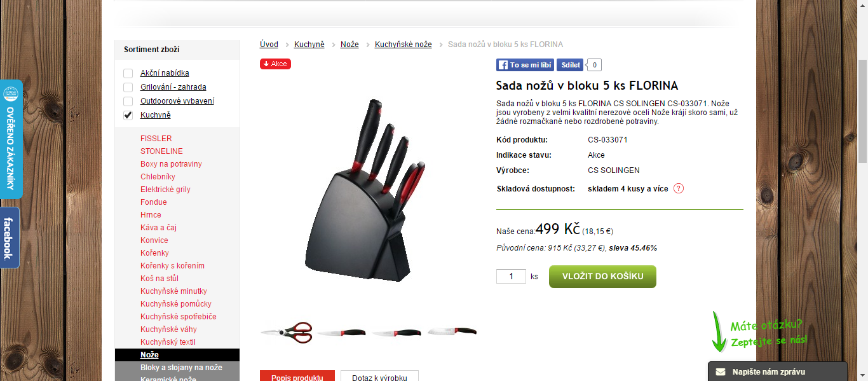868x381 pixels.
Task: Tick the 'Grilování - zahrada' checkbox
Action: [128, 87]
